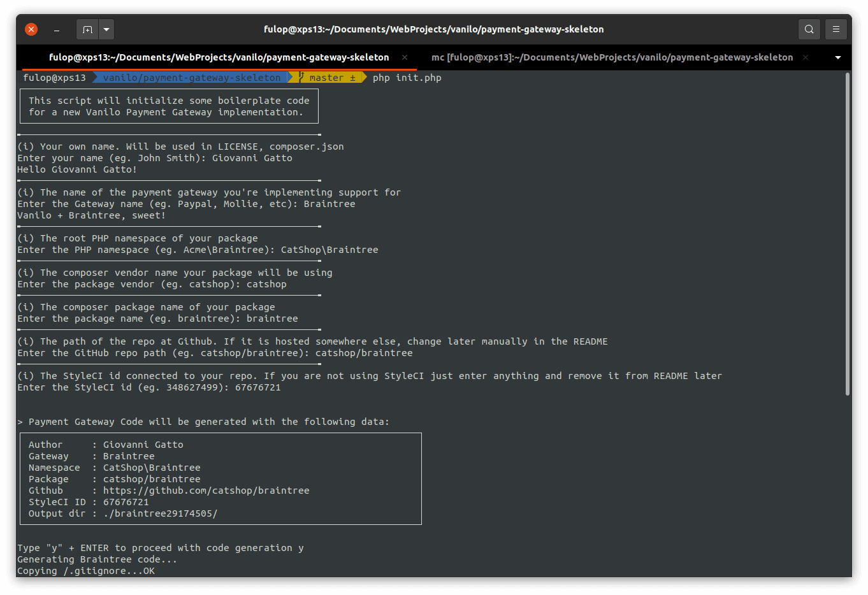The width and height of the screenshot is (868, 595).
Task: Open a new terminal tab
Action: [x=87, y=29]
